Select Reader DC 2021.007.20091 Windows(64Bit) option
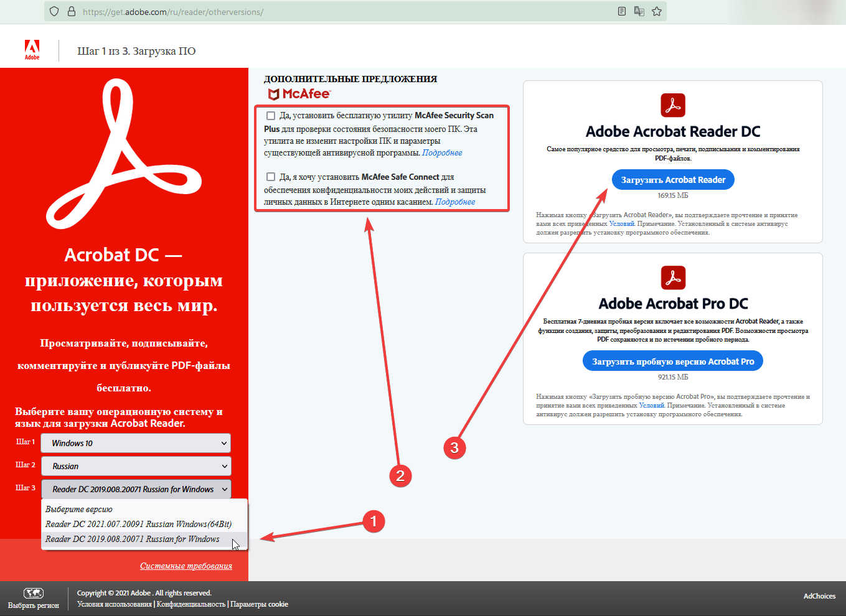846x616 pixels. tap(138, 524)
